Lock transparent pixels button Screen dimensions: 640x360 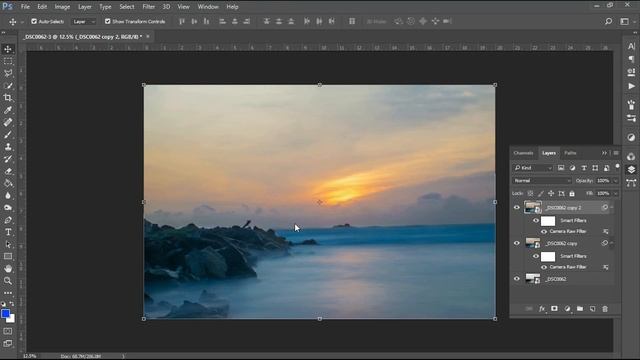[x=530, y=193]
